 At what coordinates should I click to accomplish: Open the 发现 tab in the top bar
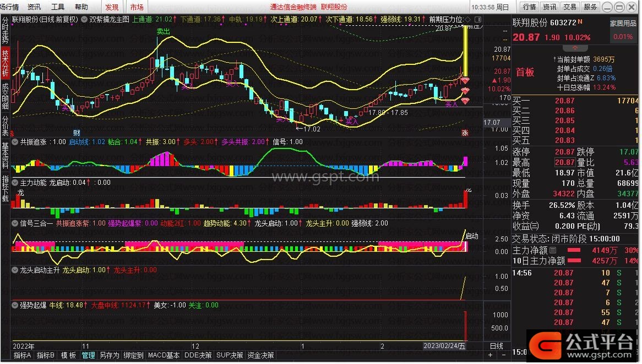(x=112, y=7)
